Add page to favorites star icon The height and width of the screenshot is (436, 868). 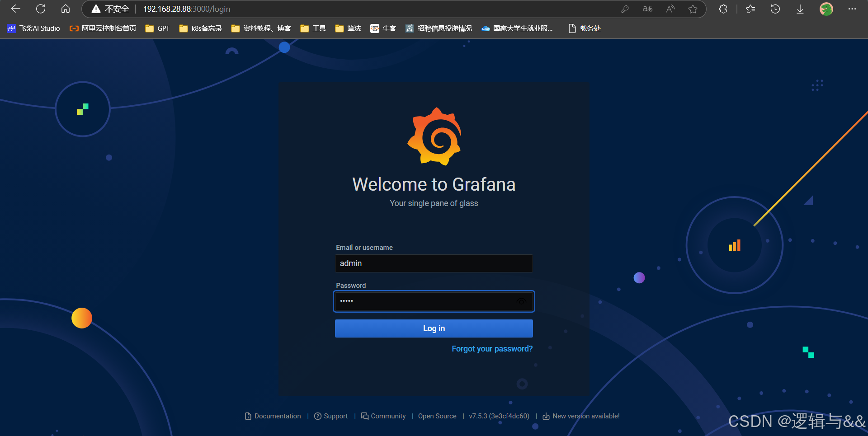[693, 9]
